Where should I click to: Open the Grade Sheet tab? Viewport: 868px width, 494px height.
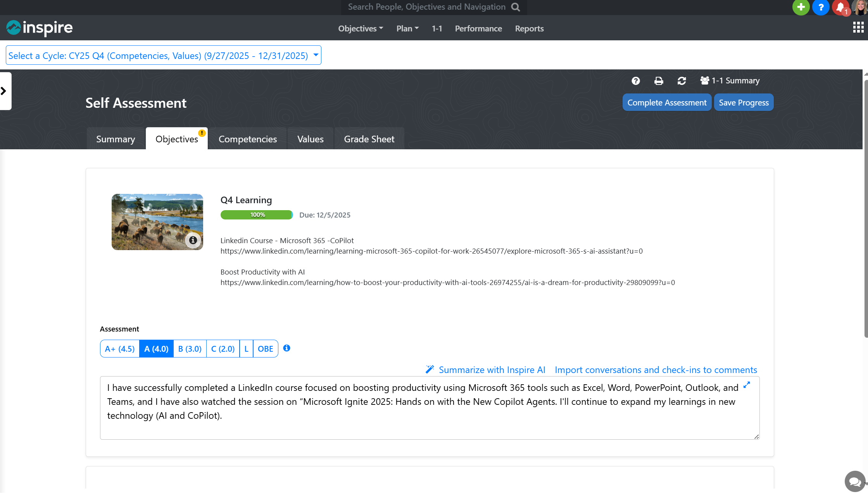click(369, 139)
